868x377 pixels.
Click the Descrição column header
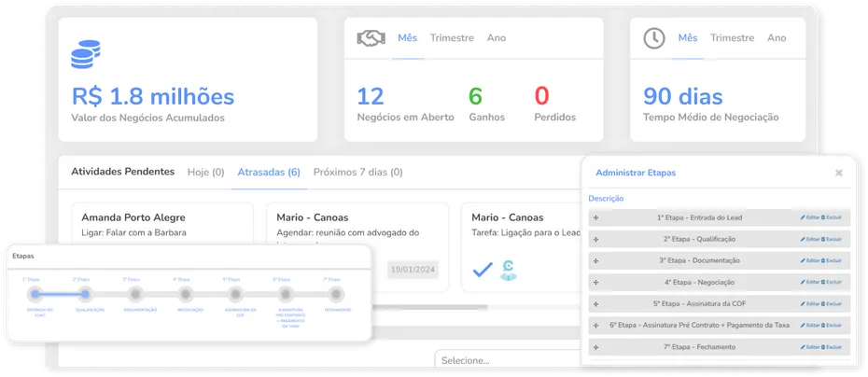point(606,198)
